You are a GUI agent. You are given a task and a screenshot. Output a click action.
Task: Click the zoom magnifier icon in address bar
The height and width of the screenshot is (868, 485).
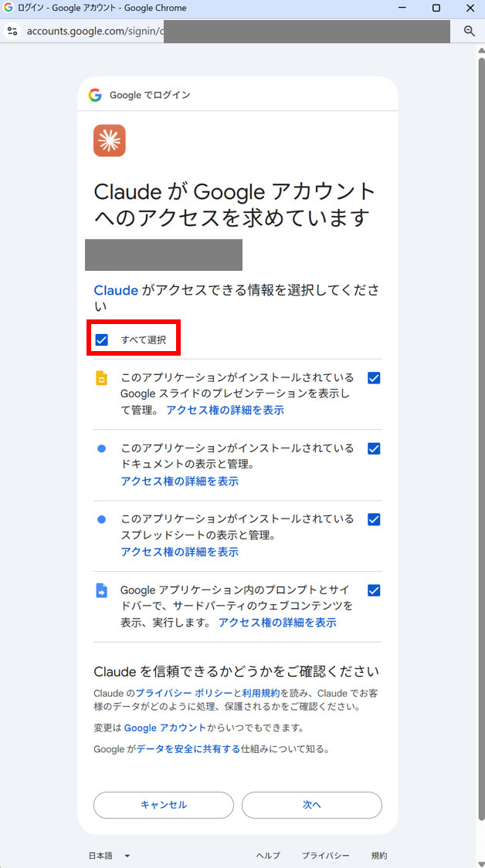click(x=470, y=31)
